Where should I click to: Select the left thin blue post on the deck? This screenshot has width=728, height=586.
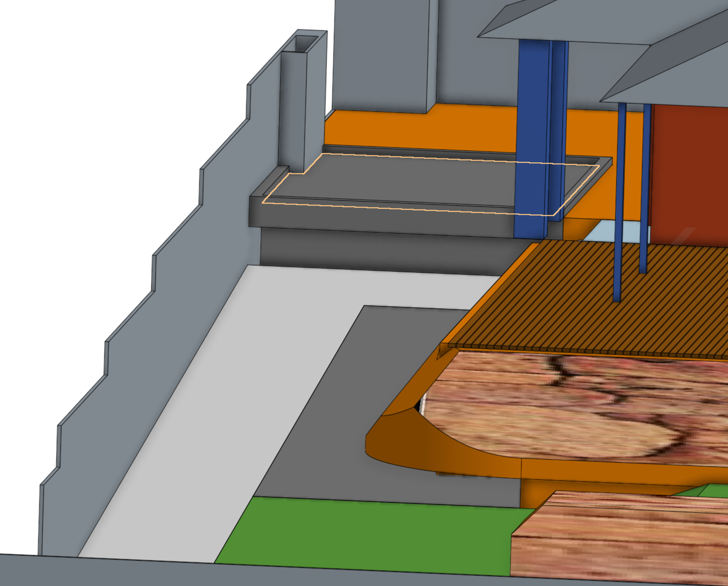click(619, 206)
